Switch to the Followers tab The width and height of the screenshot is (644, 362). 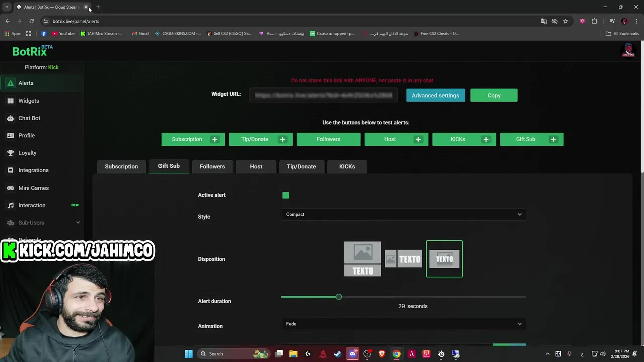(x=212, y=166)
